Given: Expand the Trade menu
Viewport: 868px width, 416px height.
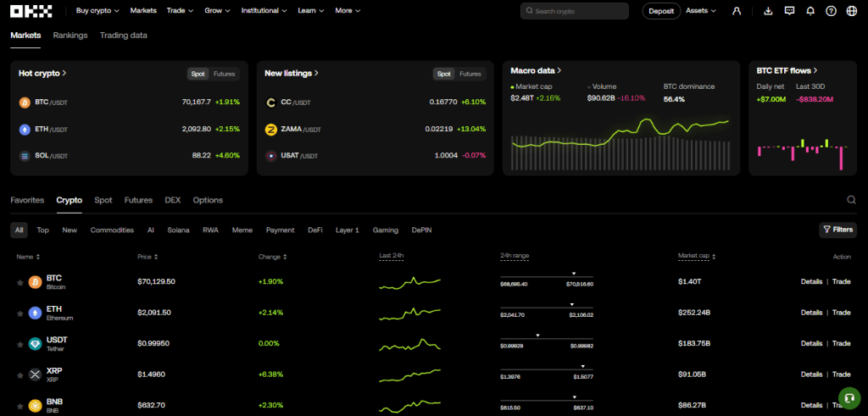Looking at the screenshot, I should point(180,10).
